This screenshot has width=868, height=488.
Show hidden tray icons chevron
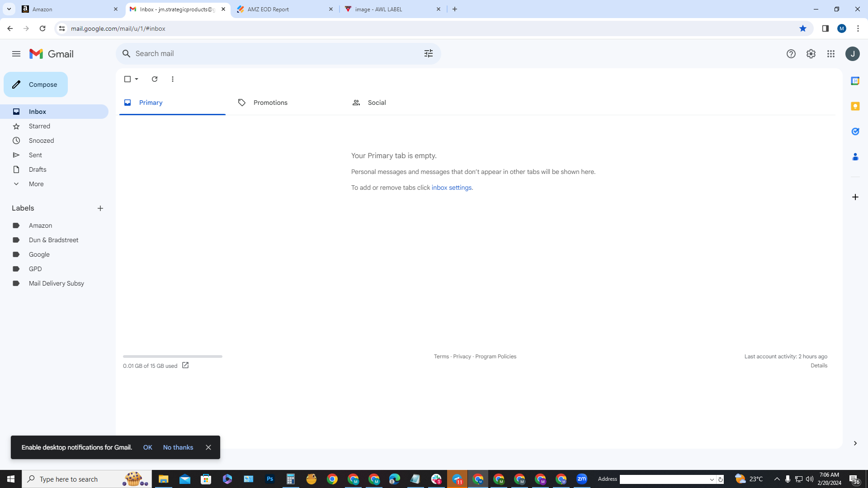[777, 479]
